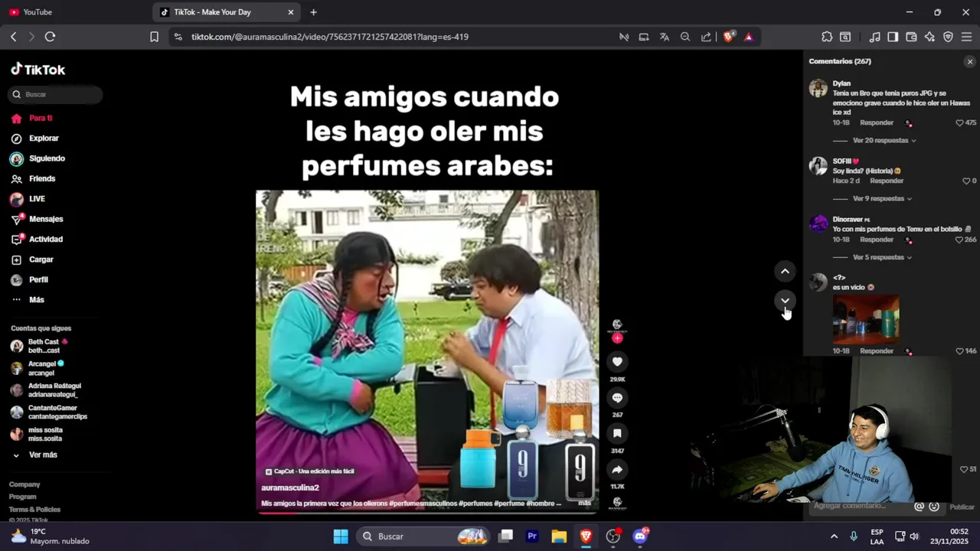
Task: Reply to Dylan's comment with Responder
Action: [877, 122]
